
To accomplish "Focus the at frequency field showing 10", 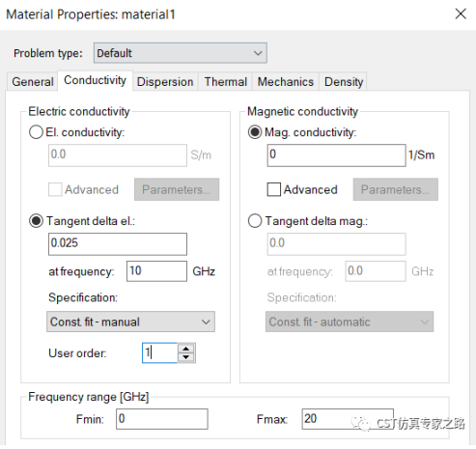I will point(156,271).
